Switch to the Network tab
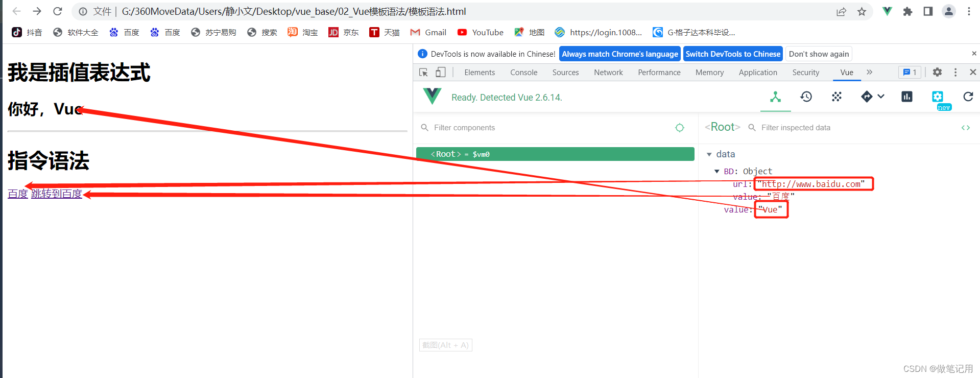The height and width of the screenshot is (378, 980). tap(608, 73)
